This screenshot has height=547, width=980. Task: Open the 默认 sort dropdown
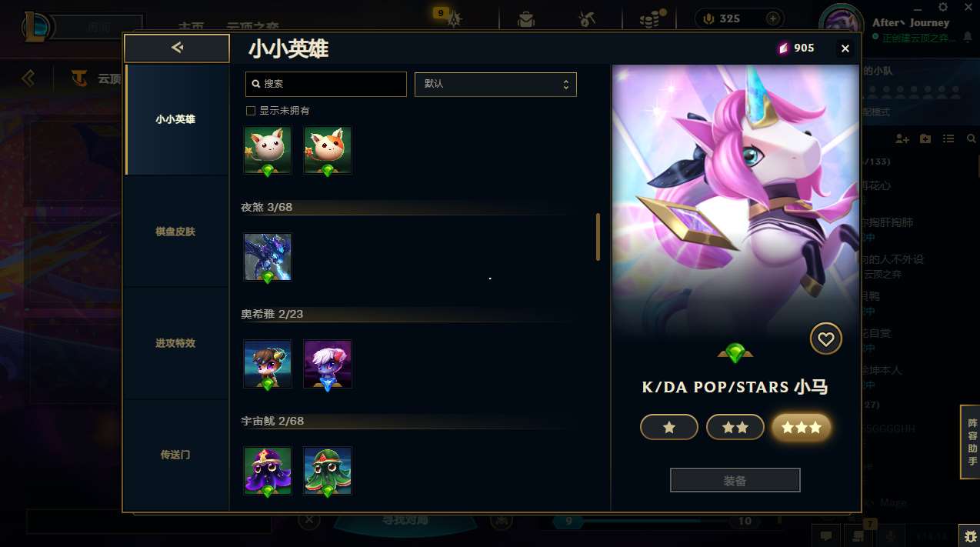pyautogui.click(x=495, y=84)
